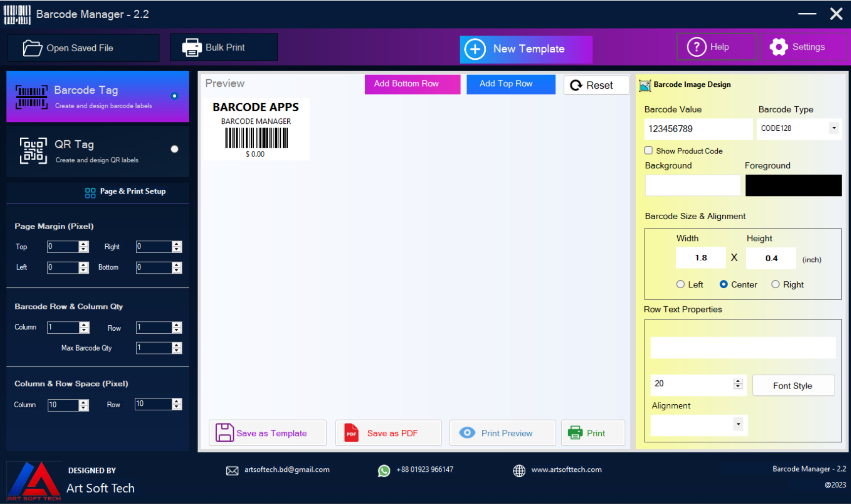Click the Barcode Tag barcode icon
851x504 pixels.
coord(32,97)
